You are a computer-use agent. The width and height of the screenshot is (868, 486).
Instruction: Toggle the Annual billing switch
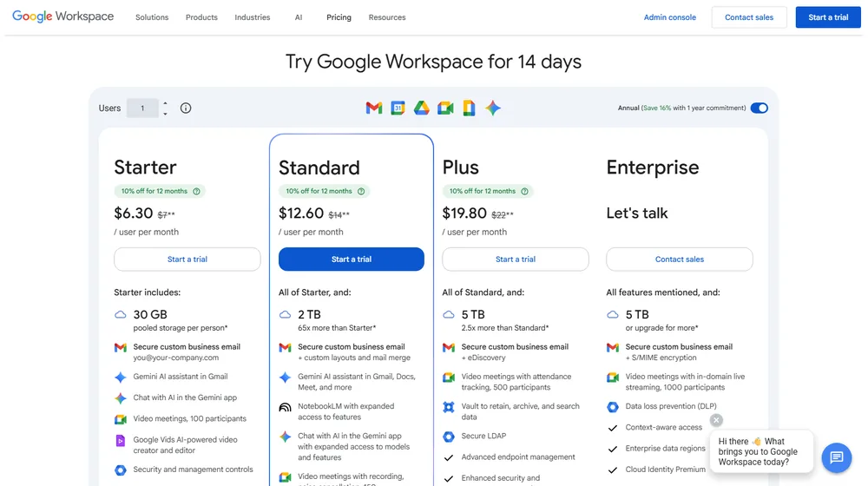pyautogui.click(x=759, y=108)
